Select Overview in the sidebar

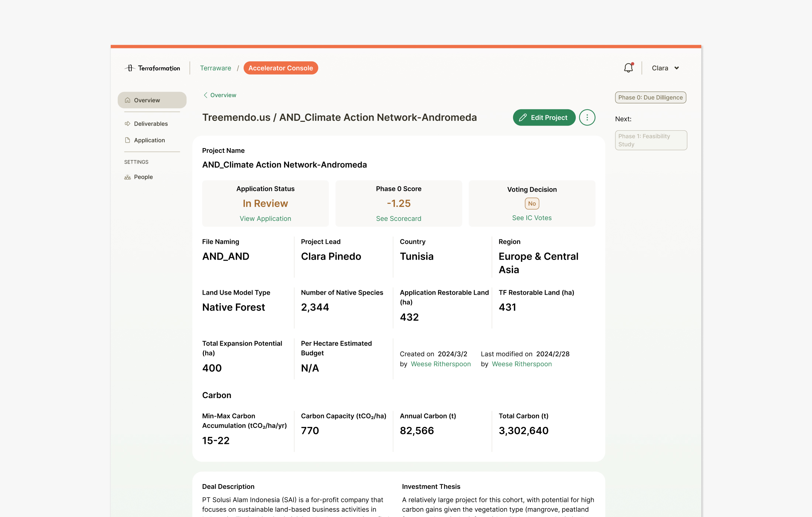coord(152,100)
